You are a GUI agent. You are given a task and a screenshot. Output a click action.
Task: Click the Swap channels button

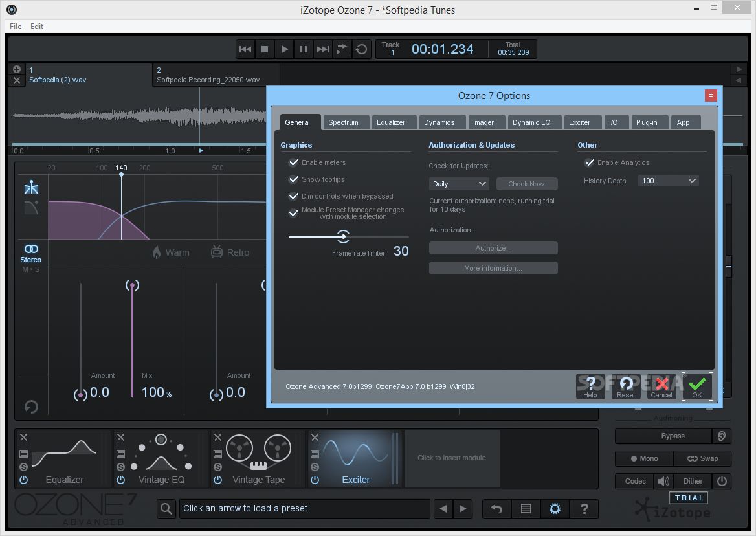click(702, 458)
